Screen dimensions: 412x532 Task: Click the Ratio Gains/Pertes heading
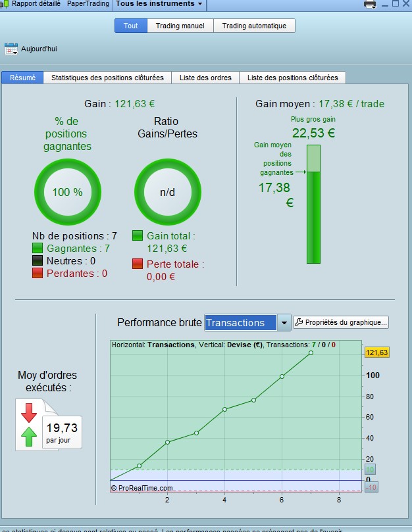[167, 127]
